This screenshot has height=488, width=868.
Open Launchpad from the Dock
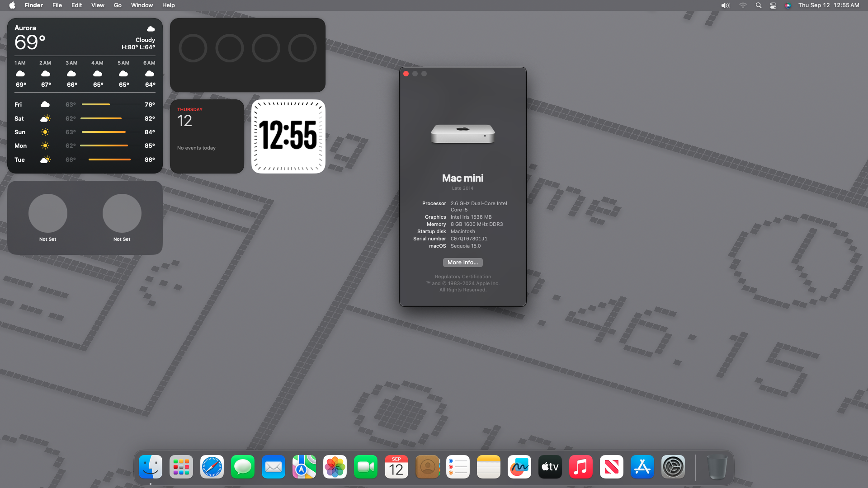[181, 467]
